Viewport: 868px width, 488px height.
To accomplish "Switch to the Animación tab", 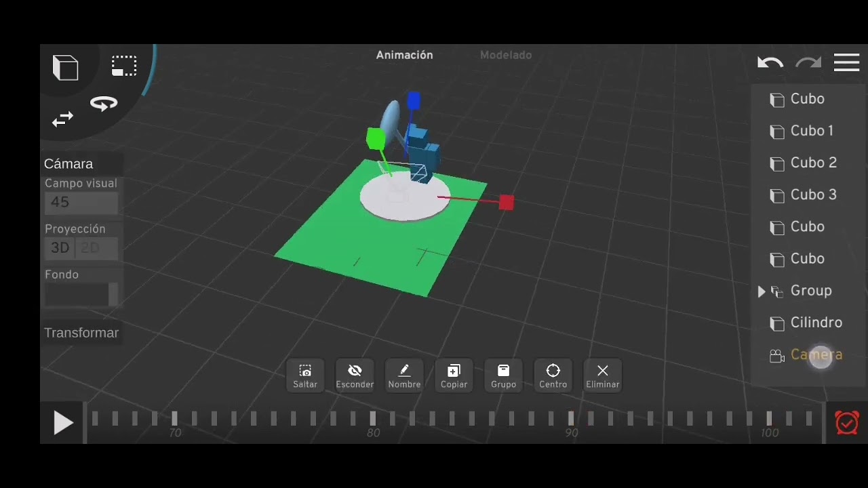I will [405, 55].
